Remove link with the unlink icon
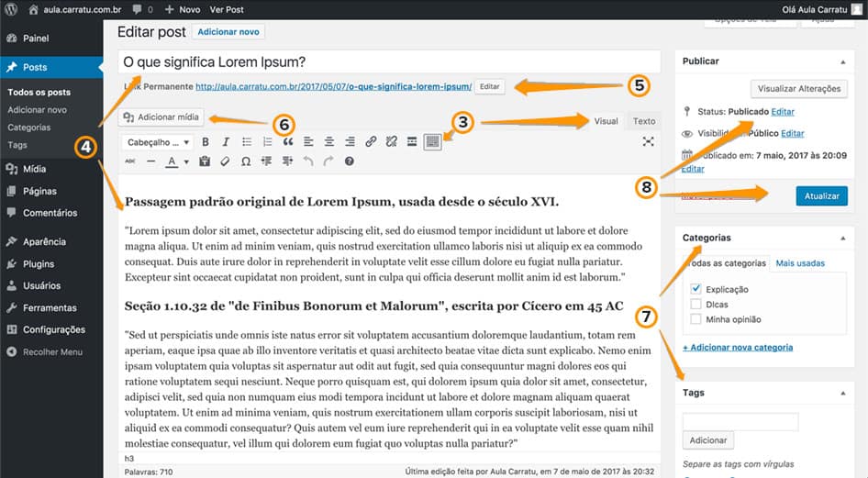Viewport: 868px width, 478px height. pos(392,142)
